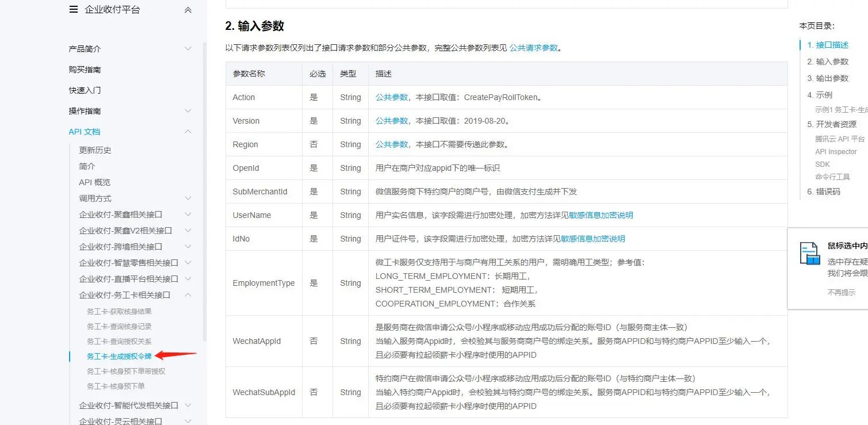Collapse the 企业收付平台 header chevron

(x=188, y=10)
